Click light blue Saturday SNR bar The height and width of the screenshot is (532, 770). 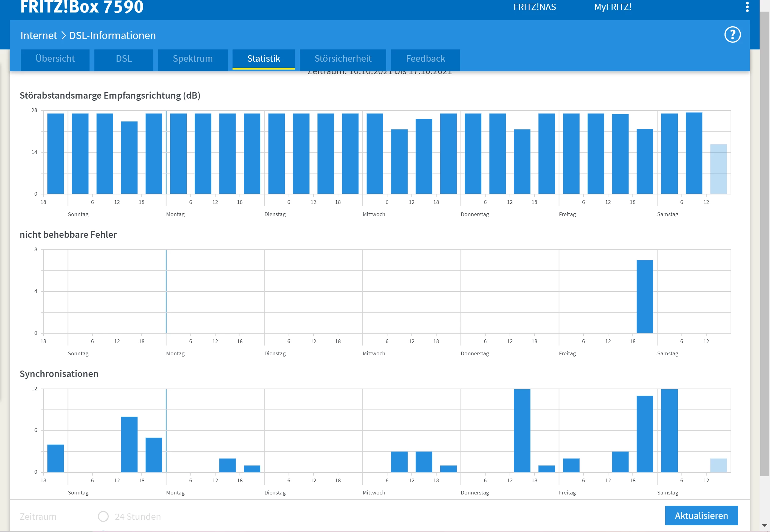[x=718, y=169]
